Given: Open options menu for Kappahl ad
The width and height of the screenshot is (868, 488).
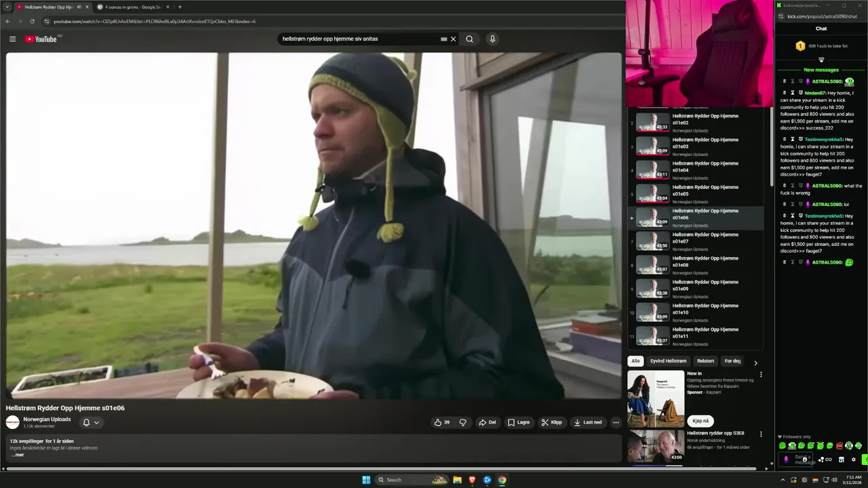Looking at the screenshot, I should click(x=761, y=374).
